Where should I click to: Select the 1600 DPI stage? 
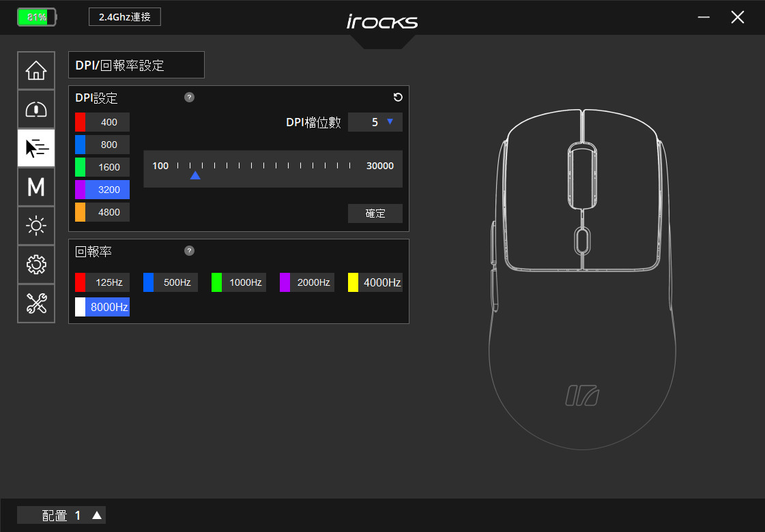click(x=102, y=167)
